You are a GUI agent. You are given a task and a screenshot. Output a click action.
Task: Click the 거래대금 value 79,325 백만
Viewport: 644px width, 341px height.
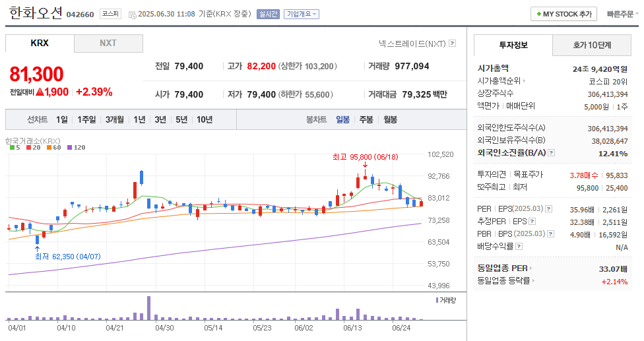tap(425, 95)
